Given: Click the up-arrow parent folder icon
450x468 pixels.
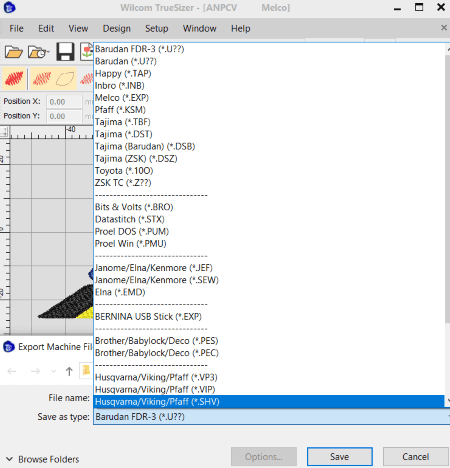Looking at the screenshot, I should tap(69, 371).
